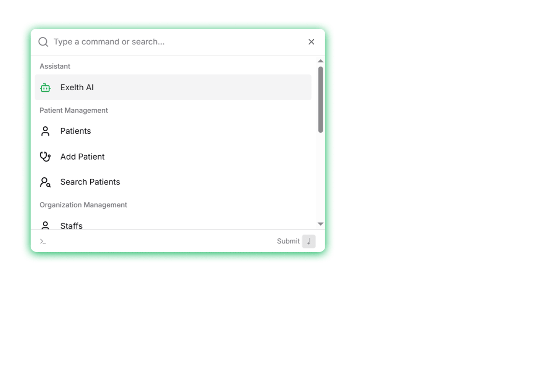Click the terminal prompt icon in footer
Screen dimensions: 551x392
click(43, 242)
